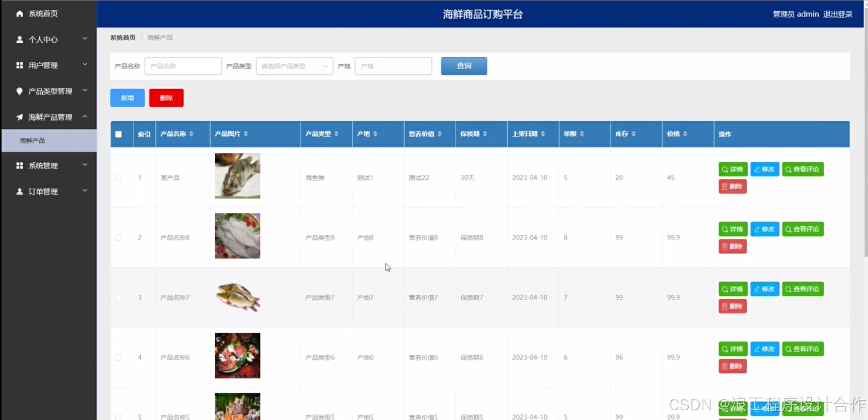Click 修改 for 产品名称6

point(765,349)
